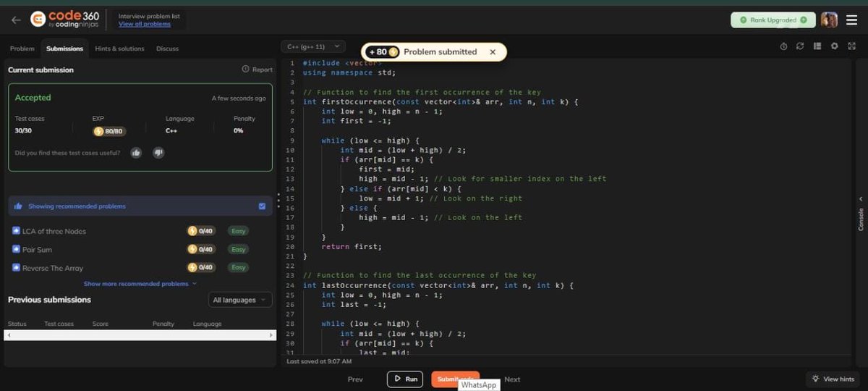This screenshot has width=868, height=391.
Task: Click the Status column header
Action: [16, 324]
